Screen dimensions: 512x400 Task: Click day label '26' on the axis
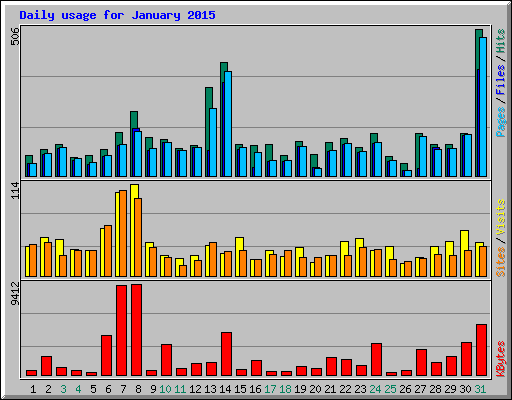pos(405,389)
